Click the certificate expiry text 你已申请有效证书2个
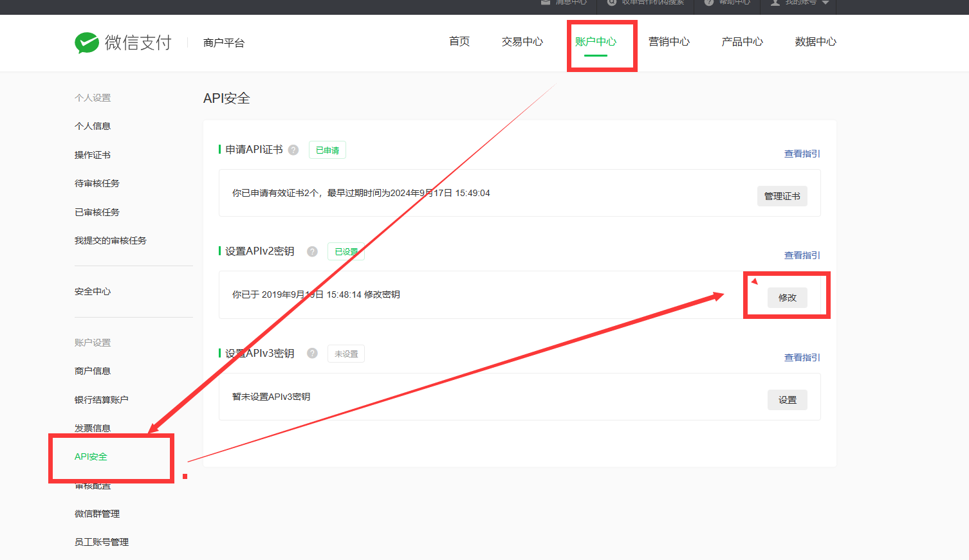 click(x=361, y=193)
